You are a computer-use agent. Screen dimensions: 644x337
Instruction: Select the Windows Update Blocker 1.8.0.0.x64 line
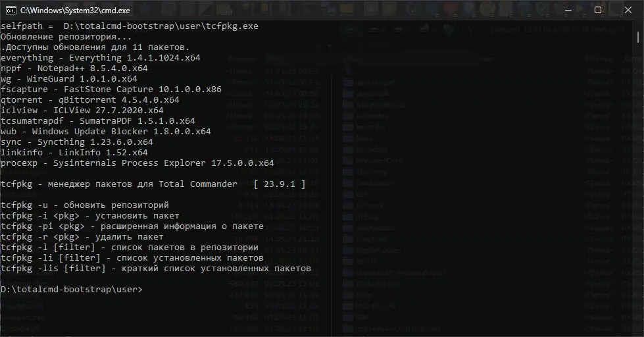(105, 132)
